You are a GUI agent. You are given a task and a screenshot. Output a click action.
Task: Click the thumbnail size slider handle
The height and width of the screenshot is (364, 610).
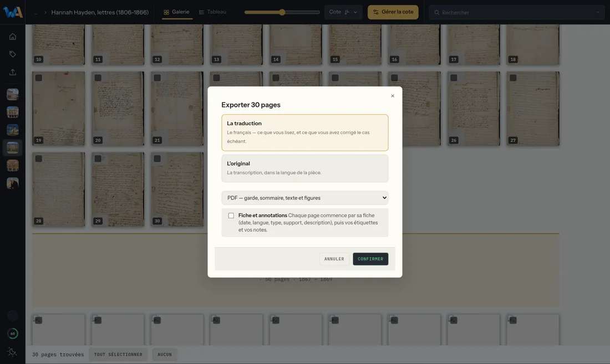[x=282, y=12]
